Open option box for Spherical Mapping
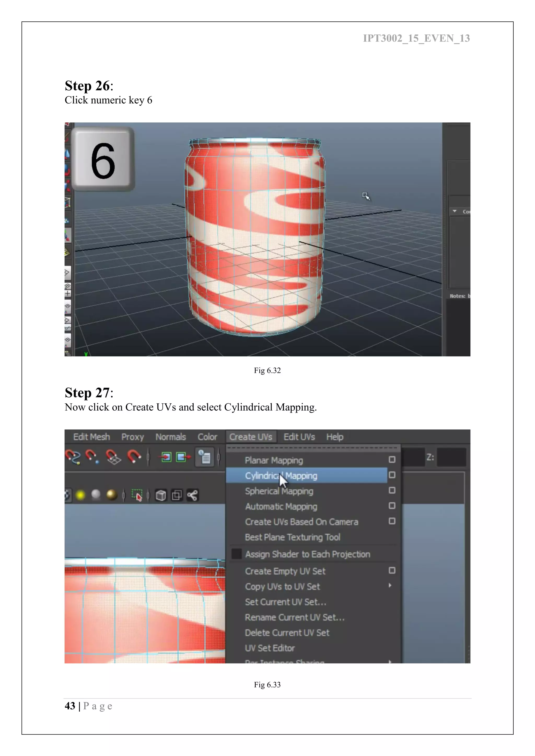The height and width of the screenshot is (756, 535). [x=392, y=490]
